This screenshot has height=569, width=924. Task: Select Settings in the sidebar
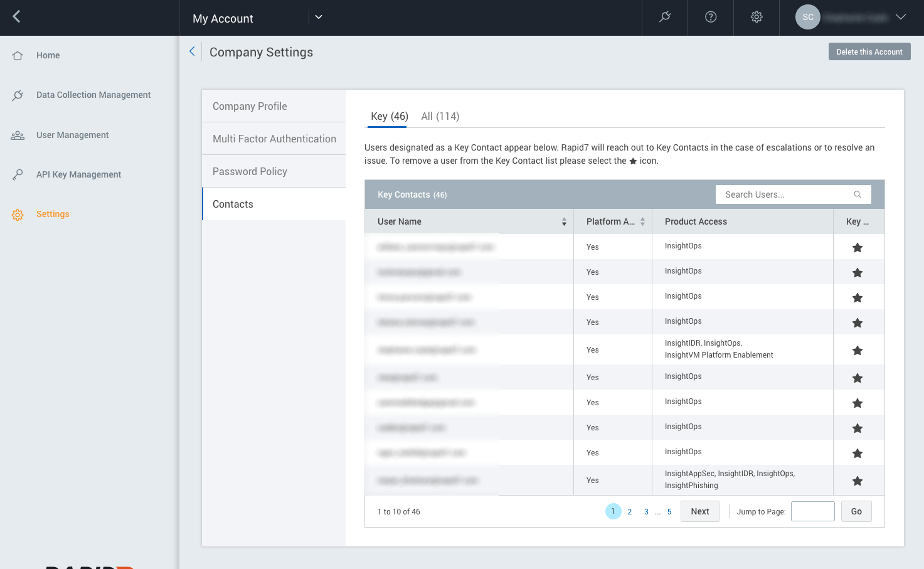point(53,214)
